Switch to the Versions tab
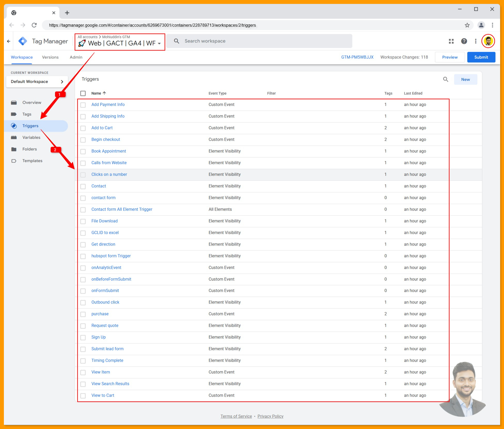Image resolution: width=504 pixels, height=429 pixels. (x=50, y=57)
